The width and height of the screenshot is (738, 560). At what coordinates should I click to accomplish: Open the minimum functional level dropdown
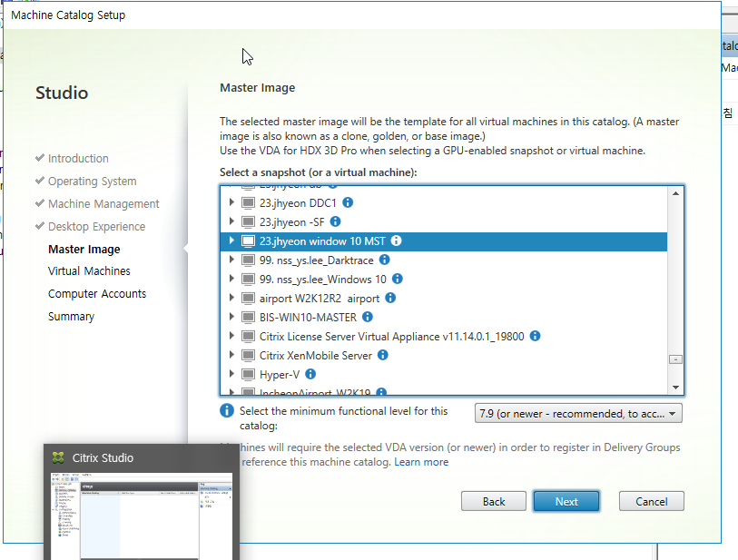point(578,413)
